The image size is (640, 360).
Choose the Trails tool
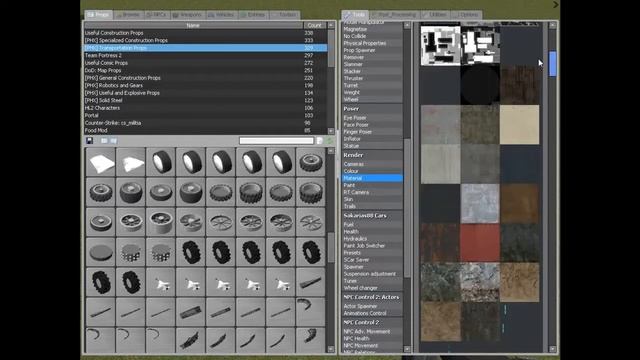pos(372,206)
